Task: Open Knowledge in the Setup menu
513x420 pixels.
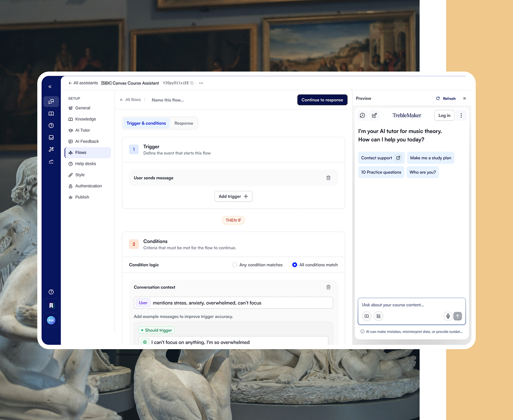Action: point(85,119)
